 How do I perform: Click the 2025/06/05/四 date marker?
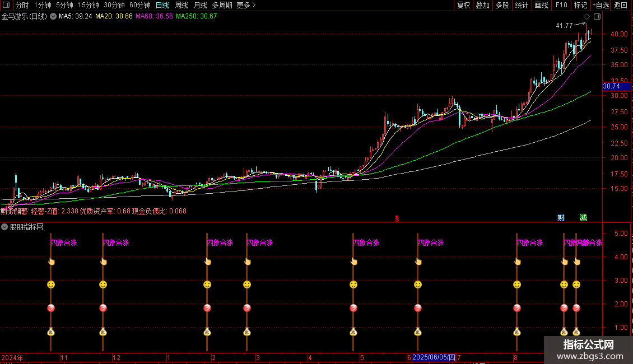[434, 357]
